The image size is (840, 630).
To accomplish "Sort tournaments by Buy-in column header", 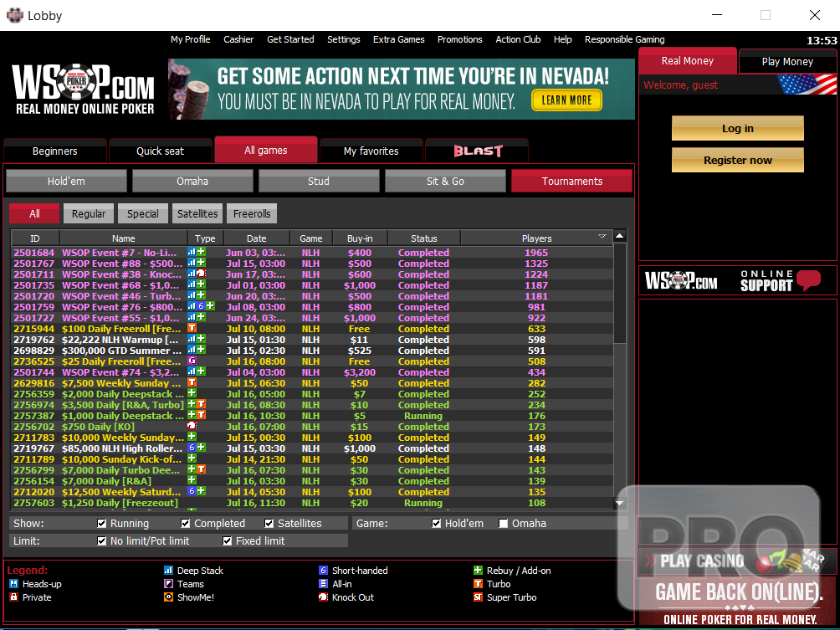I will tap(360, 238).
